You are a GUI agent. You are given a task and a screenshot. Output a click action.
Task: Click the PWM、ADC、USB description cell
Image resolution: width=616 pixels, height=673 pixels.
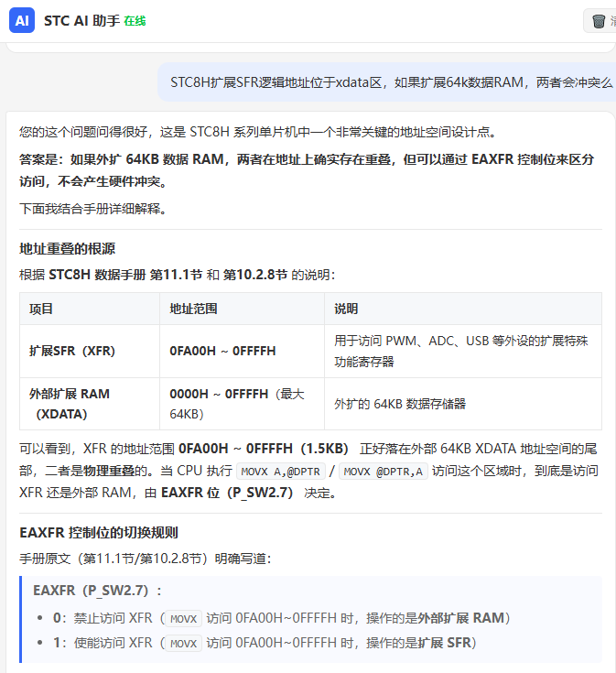point(463,351)
